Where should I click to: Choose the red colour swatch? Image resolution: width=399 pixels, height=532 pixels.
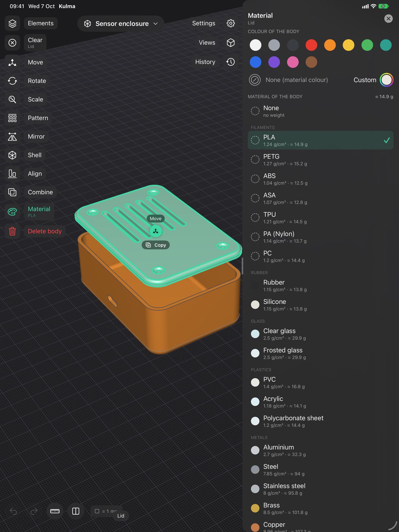[311, 45]
